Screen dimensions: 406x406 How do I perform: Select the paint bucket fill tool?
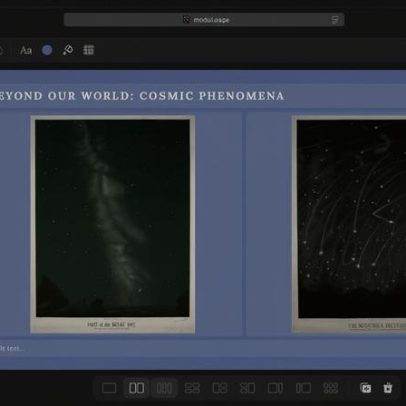[x=68, y=50]
